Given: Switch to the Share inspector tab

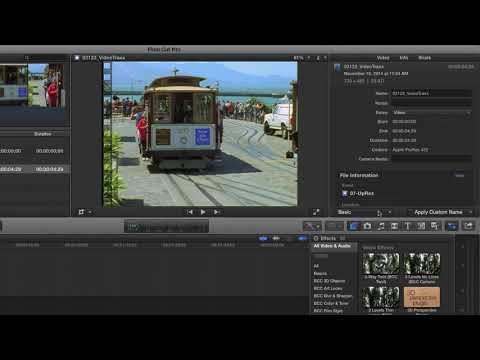Looking at the screenshot, I should point(424,58).
